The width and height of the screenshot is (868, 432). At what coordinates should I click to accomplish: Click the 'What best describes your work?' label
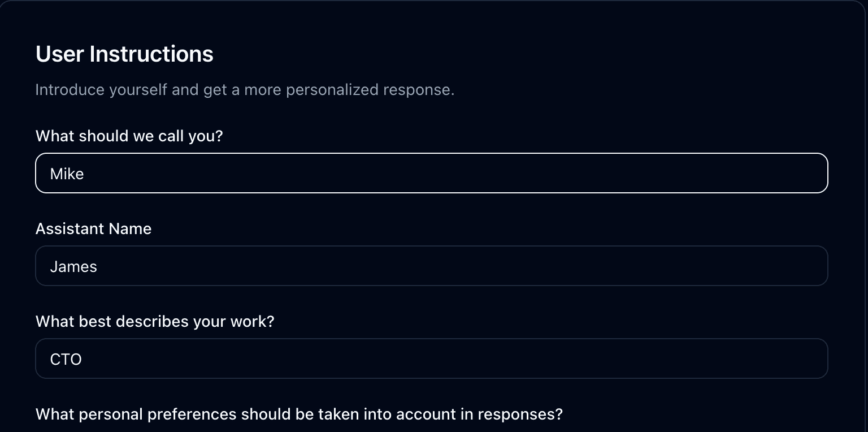(x=155, y=321)
